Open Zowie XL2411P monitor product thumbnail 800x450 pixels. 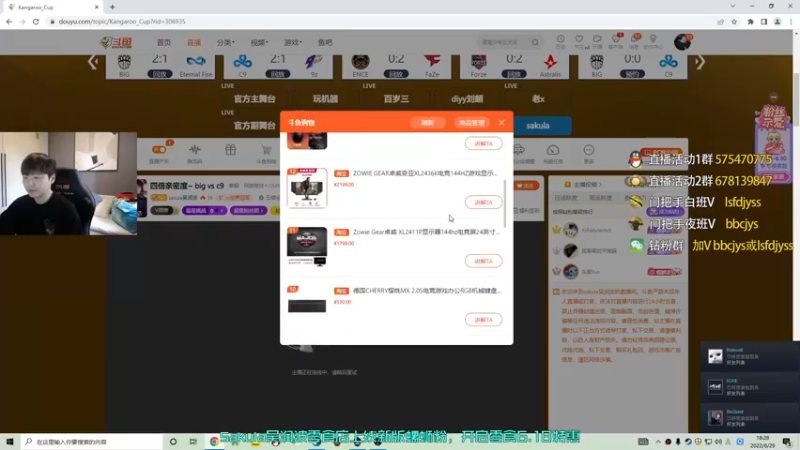[307, 246]
